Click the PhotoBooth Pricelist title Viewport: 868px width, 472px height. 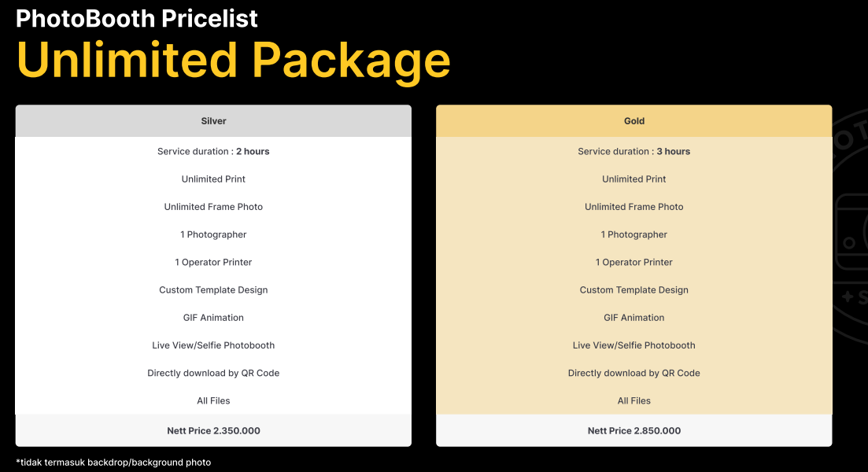click(x=137, y=18)
